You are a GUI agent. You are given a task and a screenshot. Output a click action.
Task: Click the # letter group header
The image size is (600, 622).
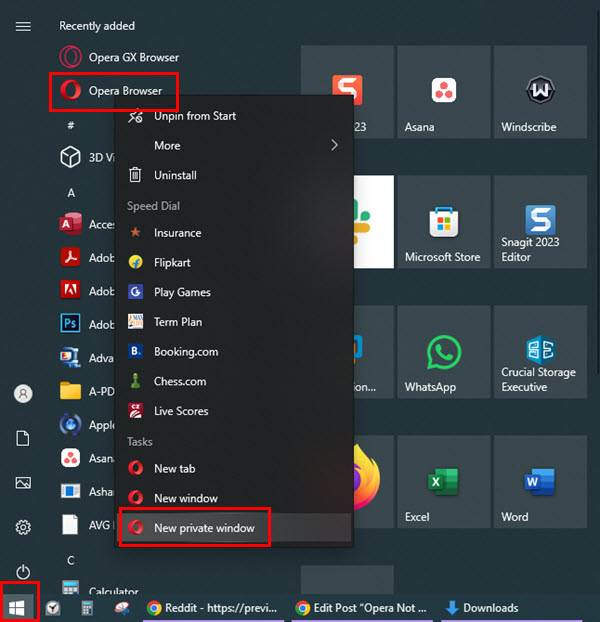click(x=71, y=125)
